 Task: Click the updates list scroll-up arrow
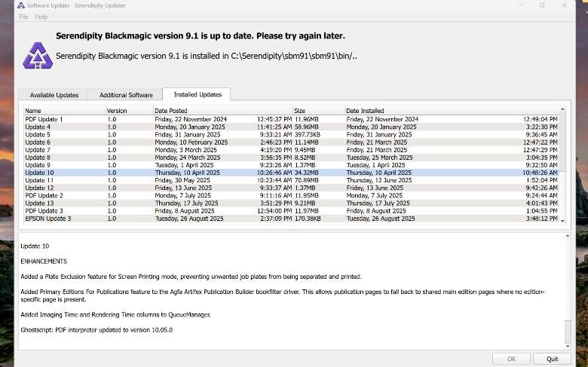coord(562,109)
